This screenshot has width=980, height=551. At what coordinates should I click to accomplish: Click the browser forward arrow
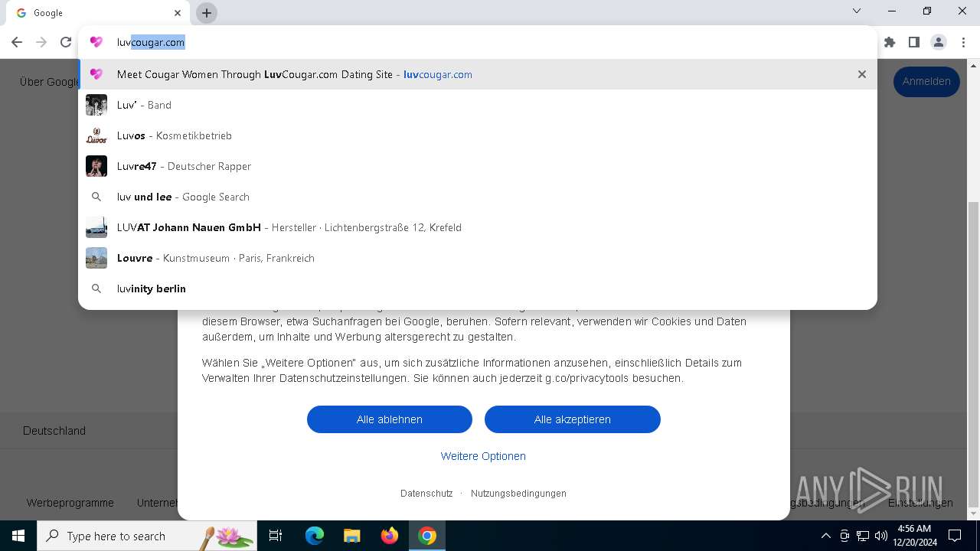click(41, 42)
